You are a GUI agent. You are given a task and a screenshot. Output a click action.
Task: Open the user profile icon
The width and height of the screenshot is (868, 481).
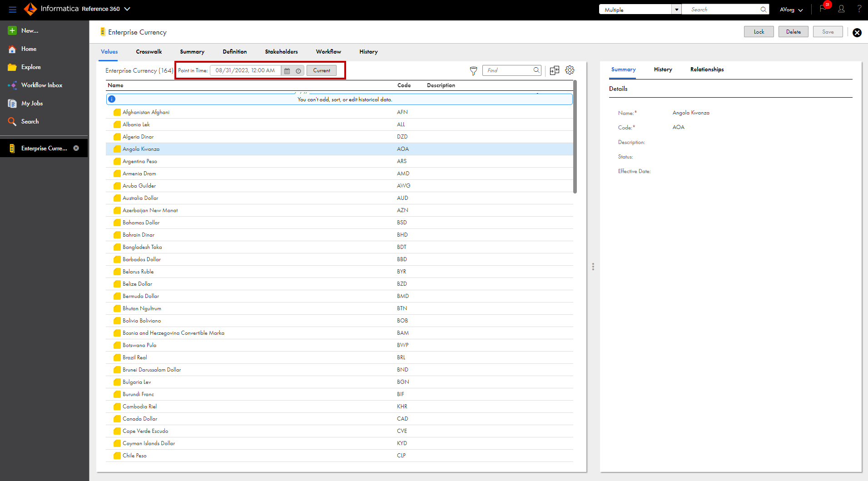point(841,9)
